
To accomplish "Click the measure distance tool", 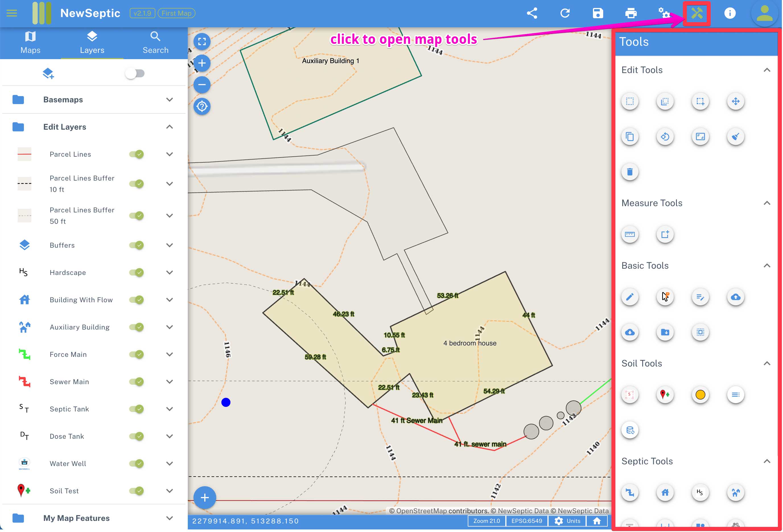I will click(x=630, y=234).
